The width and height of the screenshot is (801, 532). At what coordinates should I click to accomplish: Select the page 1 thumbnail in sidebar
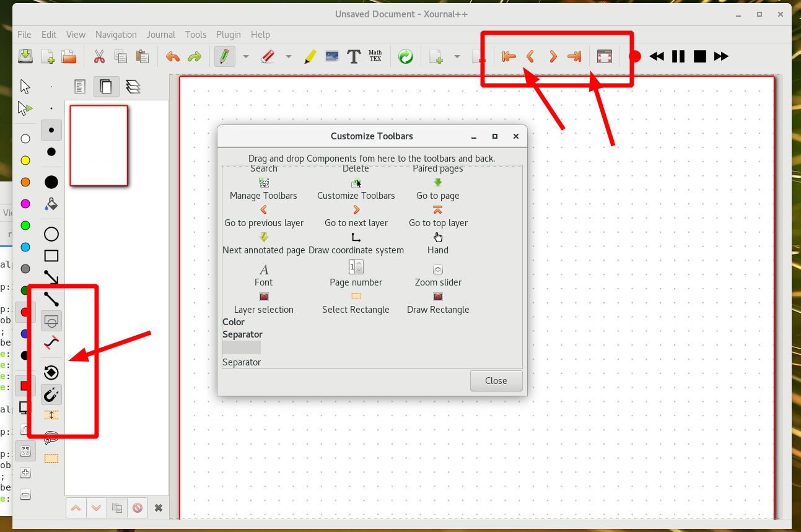(x=99, y=146)
